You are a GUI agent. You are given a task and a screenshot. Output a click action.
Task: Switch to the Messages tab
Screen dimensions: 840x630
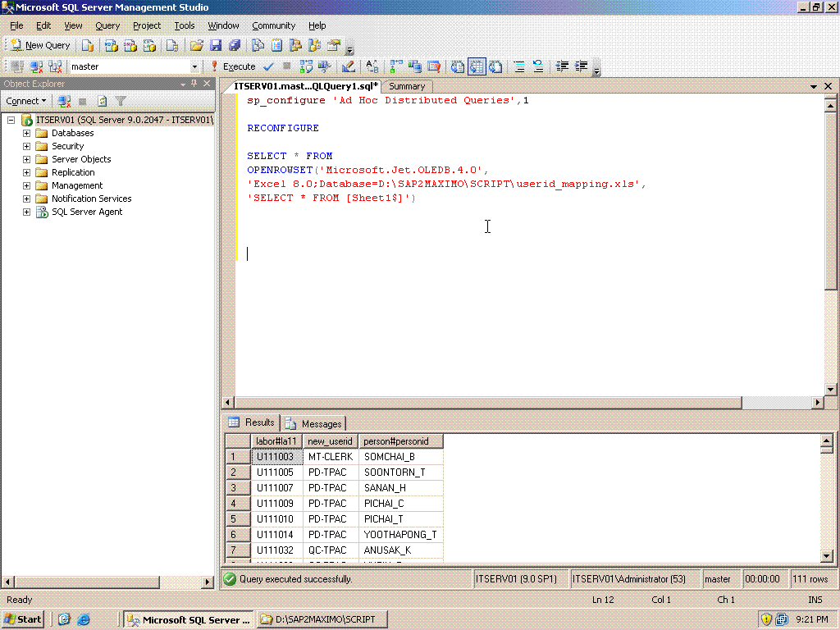point(314,424)
